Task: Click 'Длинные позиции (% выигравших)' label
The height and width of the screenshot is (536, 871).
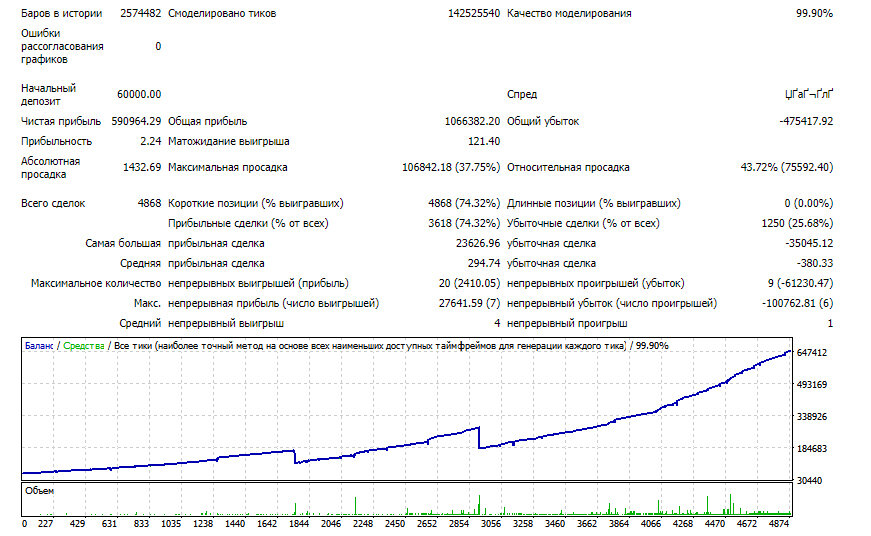Action: [x=594, y=203]
